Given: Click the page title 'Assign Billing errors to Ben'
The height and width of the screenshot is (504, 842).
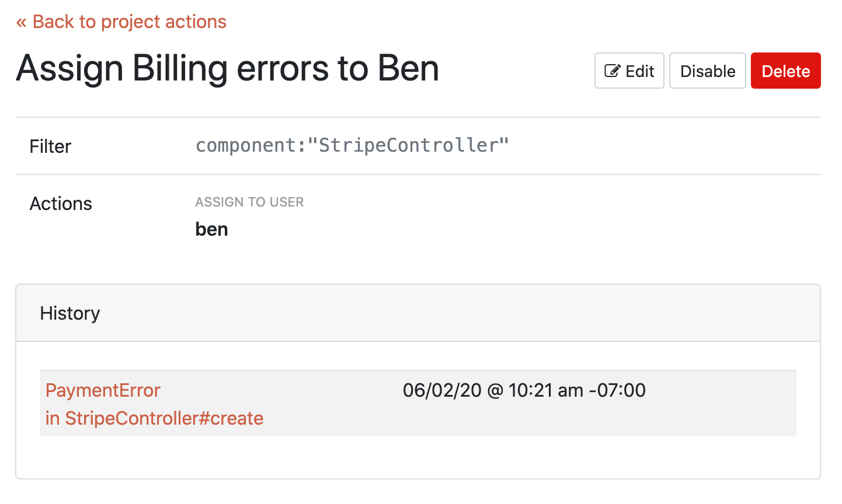Looking at the screenshot, I should click(227, 69).
